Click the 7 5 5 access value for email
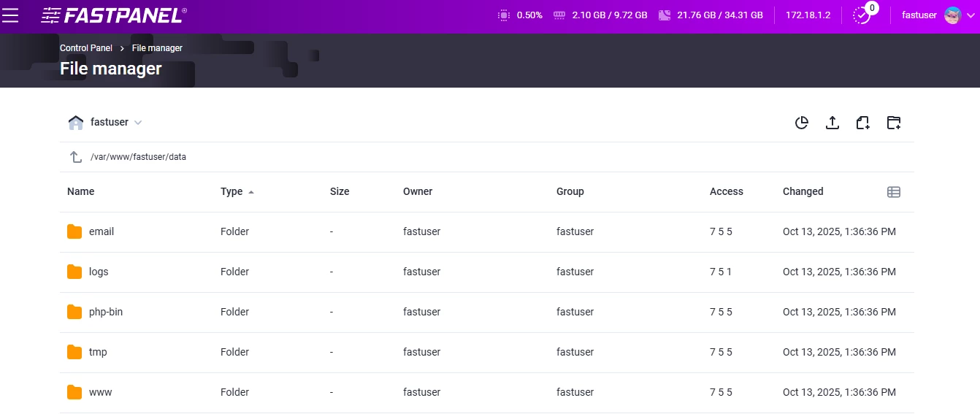 click(721, 231)
